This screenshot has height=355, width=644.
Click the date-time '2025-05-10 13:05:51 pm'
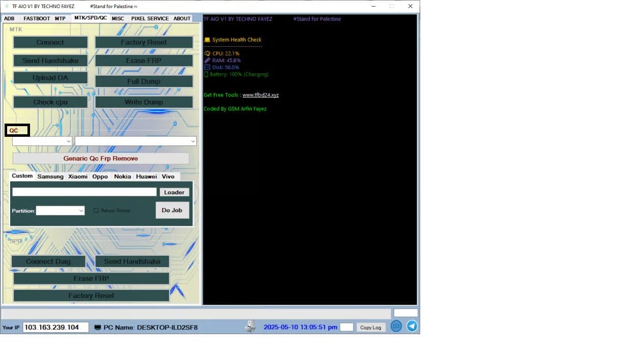300,327
